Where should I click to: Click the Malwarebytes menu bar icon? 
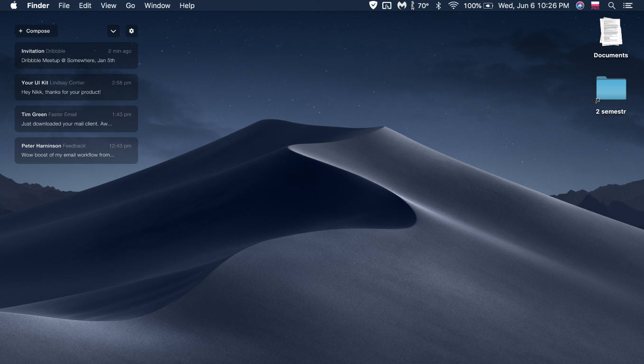coord(402,6)
